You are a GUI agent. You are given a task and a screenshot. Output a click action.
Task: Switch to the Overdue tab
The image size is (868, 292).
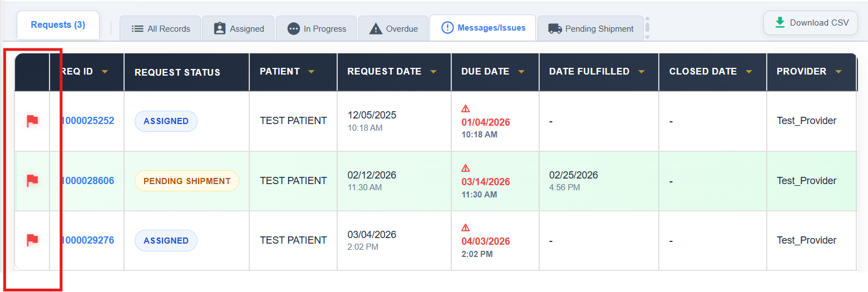coord(393,28)
